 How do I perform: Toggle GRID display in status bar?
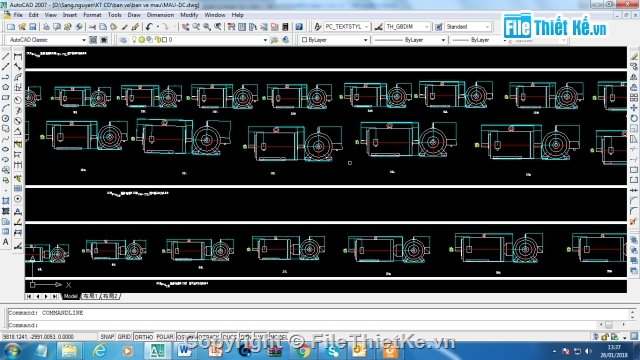pos(124,337)
